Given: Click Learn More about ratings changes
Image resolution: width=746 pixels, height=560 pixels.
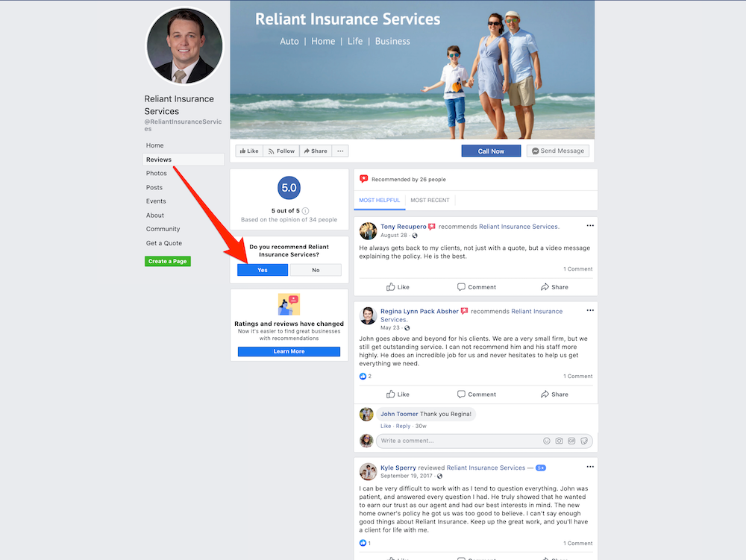Looking at the screenshot, I should point(289,351).
